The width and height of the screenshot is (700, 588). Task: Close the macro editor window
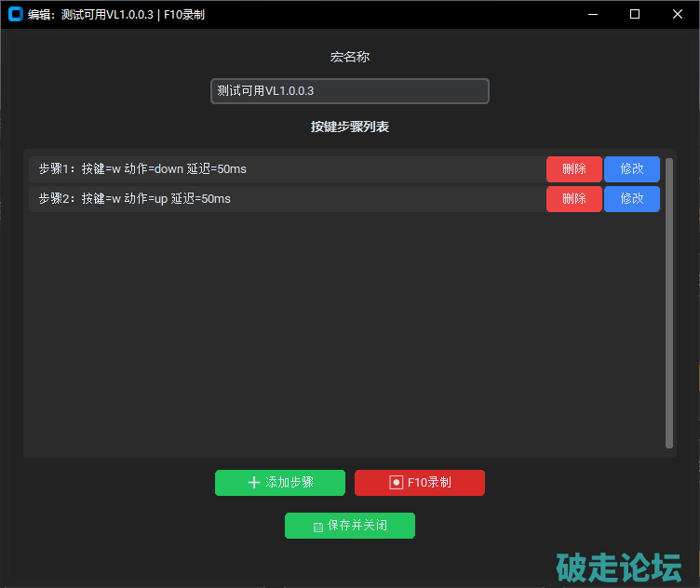click(677, 14)
